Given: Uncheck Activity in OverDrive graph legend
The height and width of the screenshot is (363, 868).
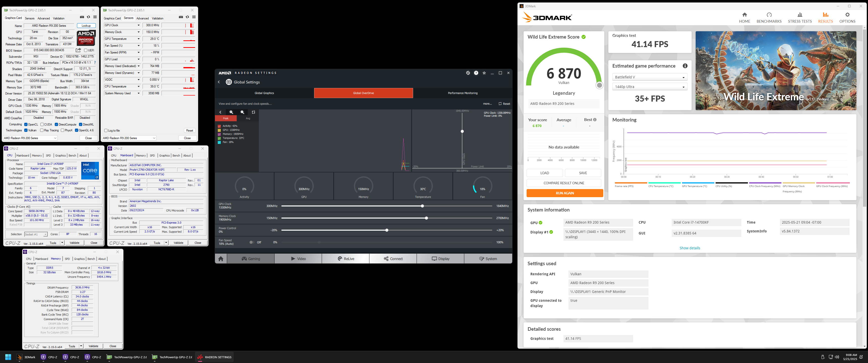Looking at the screenshot, I should pyautogui.click(x=219, y=126).
